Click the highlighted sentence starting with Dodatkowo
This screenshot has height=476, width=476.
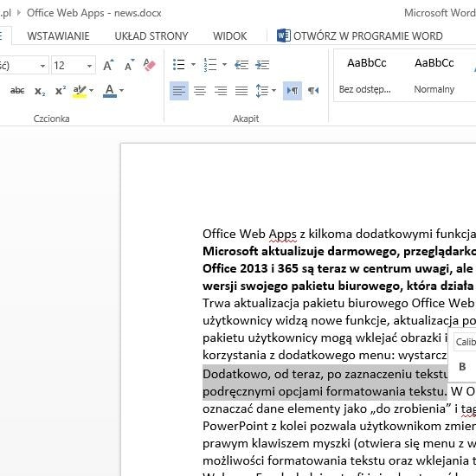click(325, 383)
